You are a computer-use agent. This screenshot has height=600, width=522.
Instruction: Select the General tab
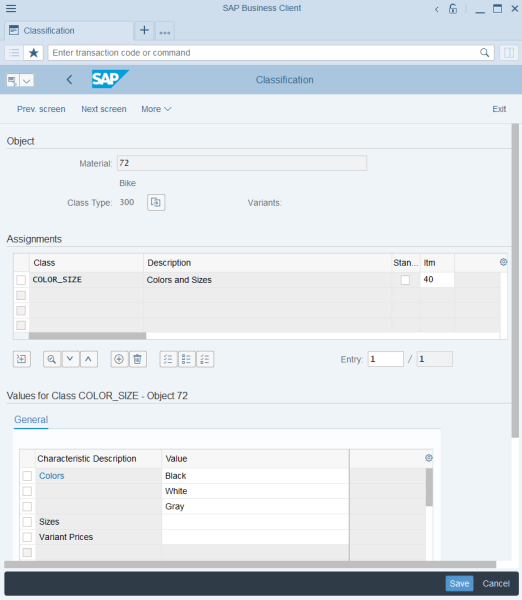31,419
